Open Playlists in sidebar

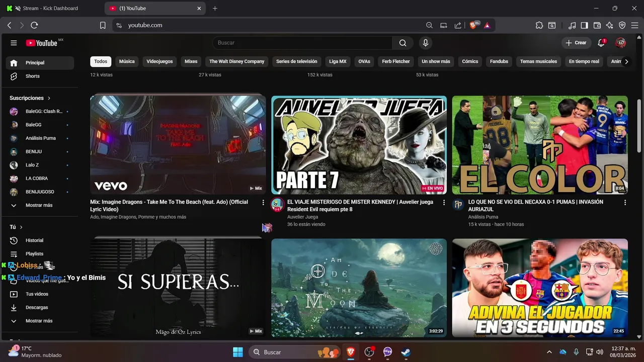pos(40,254)
